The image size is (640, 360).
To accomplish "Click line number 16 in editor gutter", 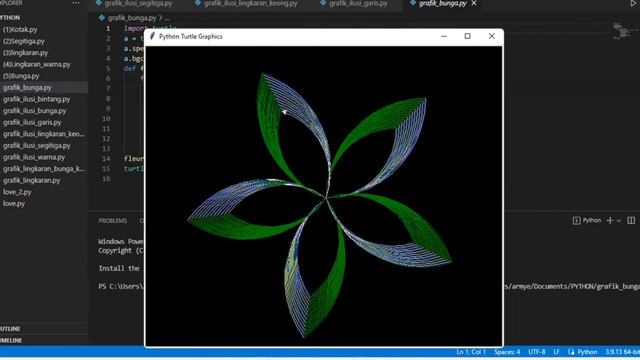I will 106,179.
